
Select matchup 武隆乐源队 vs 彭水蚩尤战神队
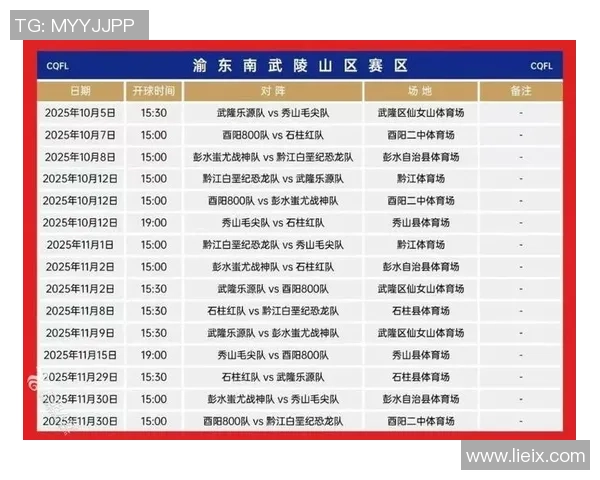click(x=273, y=333)
